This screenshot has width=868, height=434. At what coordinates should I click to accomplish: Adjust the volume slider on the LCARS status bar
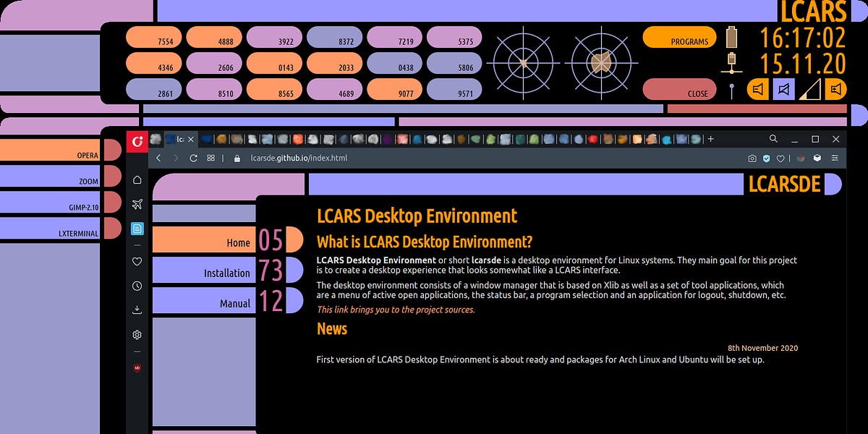[810, 89]
